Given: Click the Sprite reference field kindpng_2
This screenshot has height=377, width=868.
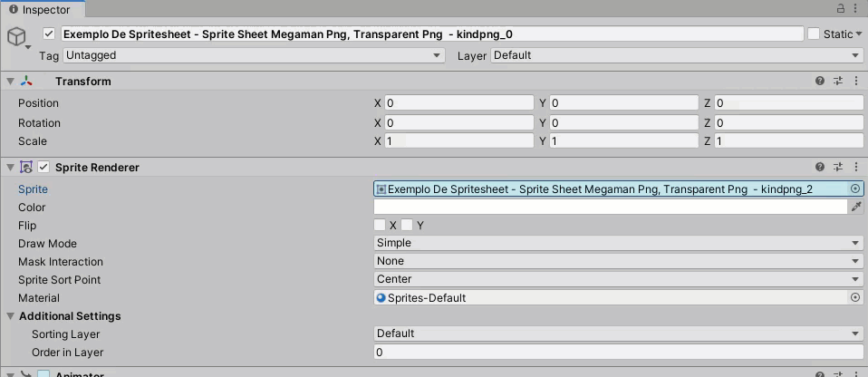Looking at the screenshot, I should [618, 188].
